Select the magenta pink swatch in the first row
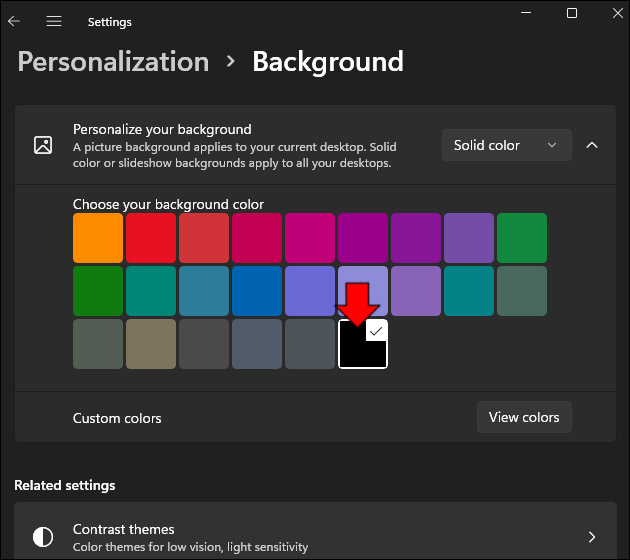Screen dimensions: 630x560 (310, 238)
